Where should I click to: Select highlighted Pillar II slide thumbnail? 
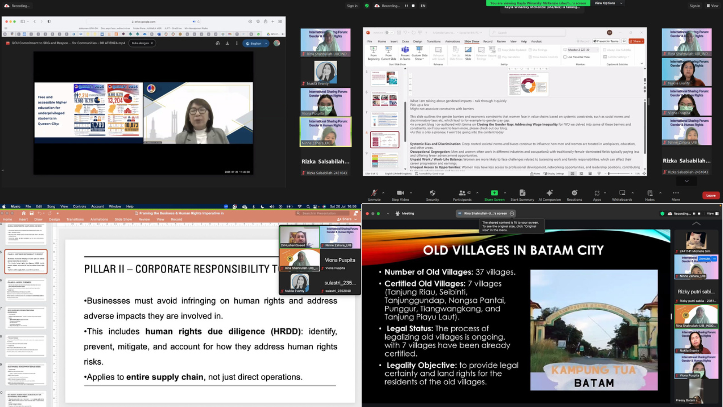point(26,261)
